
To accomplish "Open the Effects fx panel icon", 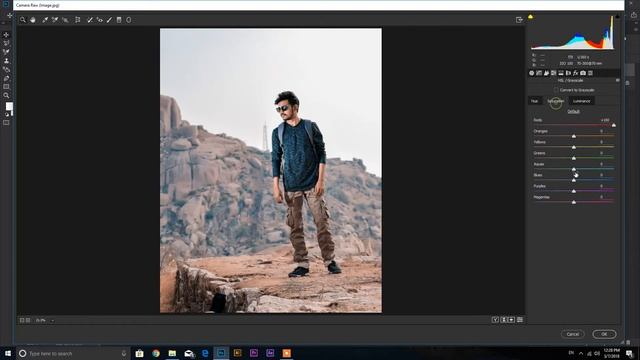I will (x=576, y=73).
